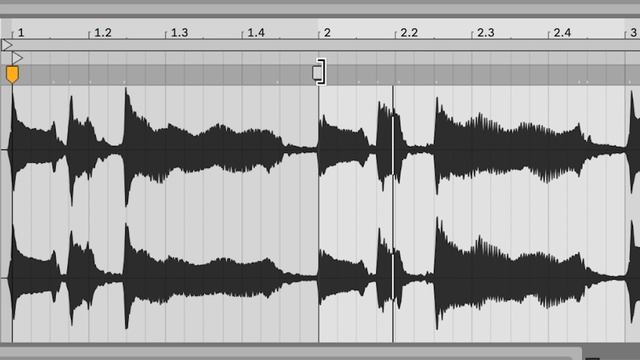Click the ruler label for bar 2

coord(327,33)
